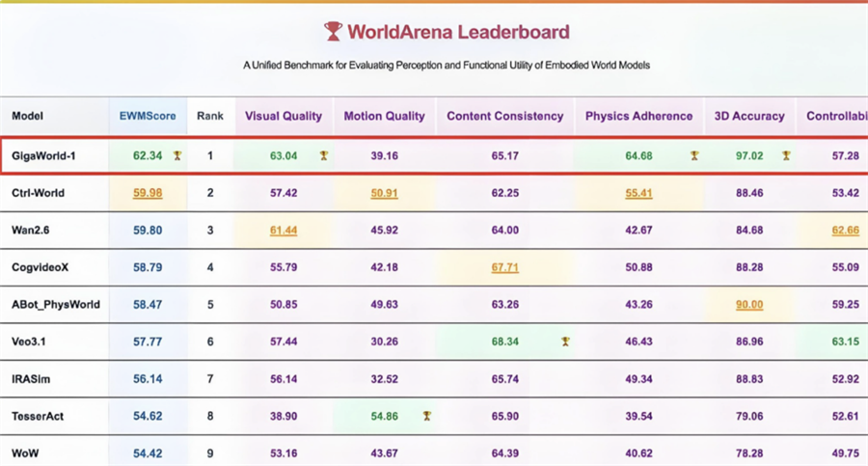
Task: Click the underlined 59.98 score for Ctrl-World
Action: (x=148, y=193)
